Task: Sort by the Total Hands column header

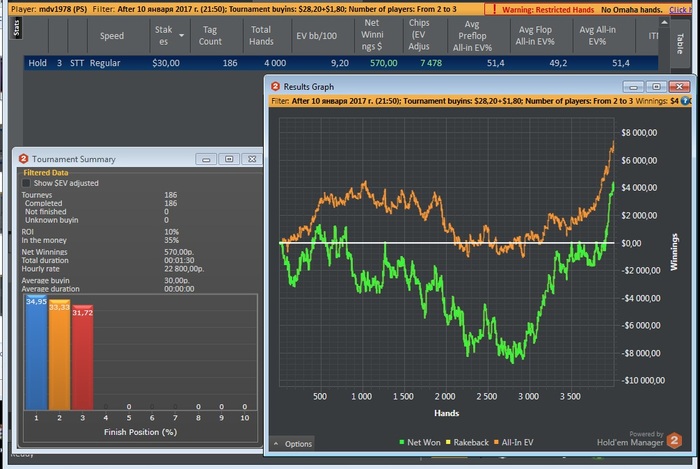Action: pos(261,36)
